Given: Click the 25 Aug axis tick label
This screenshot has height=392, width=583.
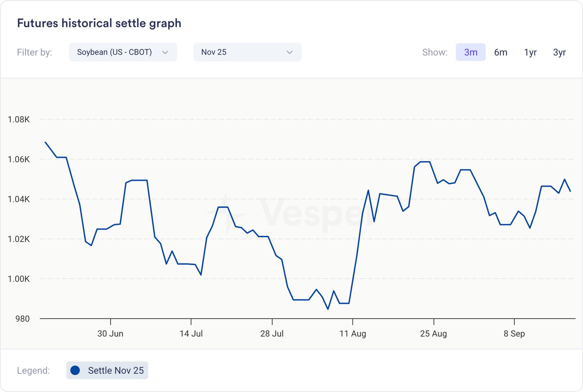Looking at the screenshot, I should pos(433,333).
